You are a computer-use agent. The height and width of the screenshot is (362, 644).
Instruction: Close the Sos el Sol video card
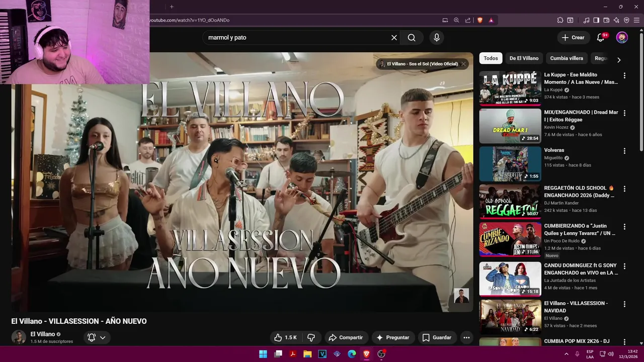[x=463, y=64]
